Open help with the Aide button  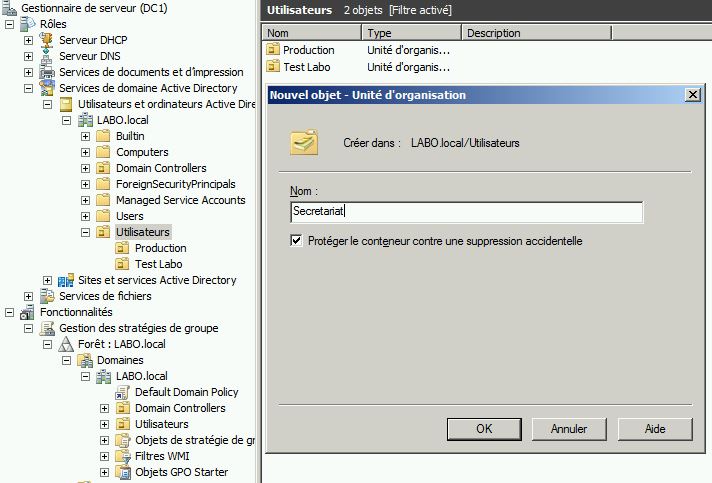click(x=655, y=429)
